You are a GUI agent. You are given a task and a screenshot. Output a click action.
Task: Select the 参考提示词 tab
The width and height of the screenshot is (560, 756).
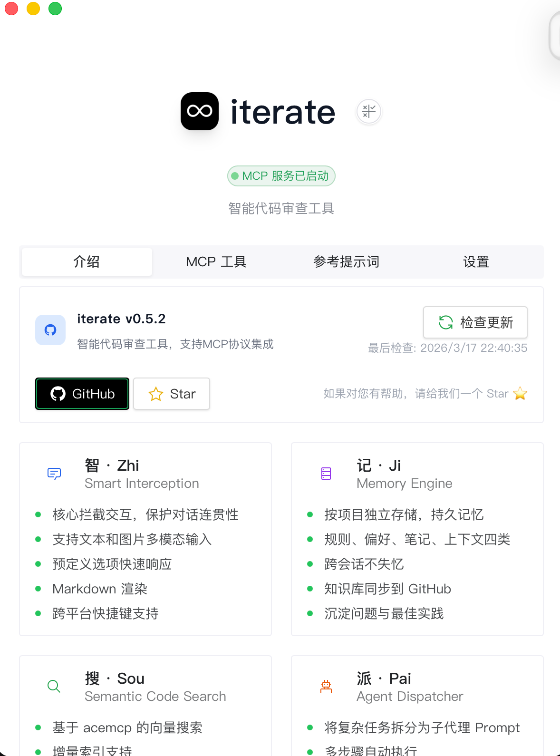[346, 262]
